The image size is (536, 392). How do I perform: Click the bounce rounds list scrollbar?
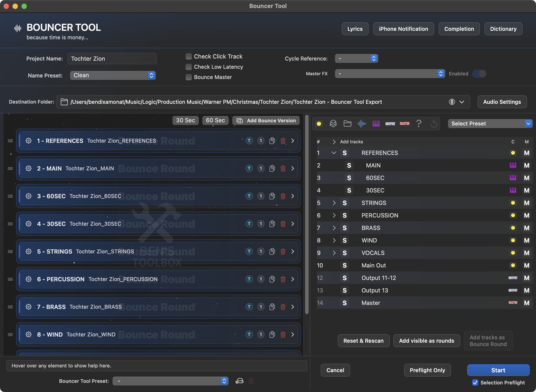[306, 215]
